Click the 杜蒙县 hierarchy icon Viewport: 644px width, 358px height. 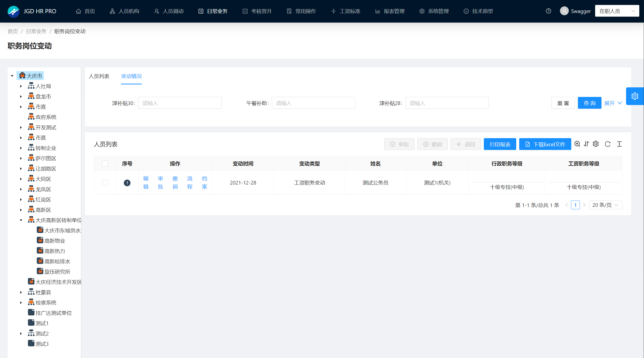coord(31,292)
